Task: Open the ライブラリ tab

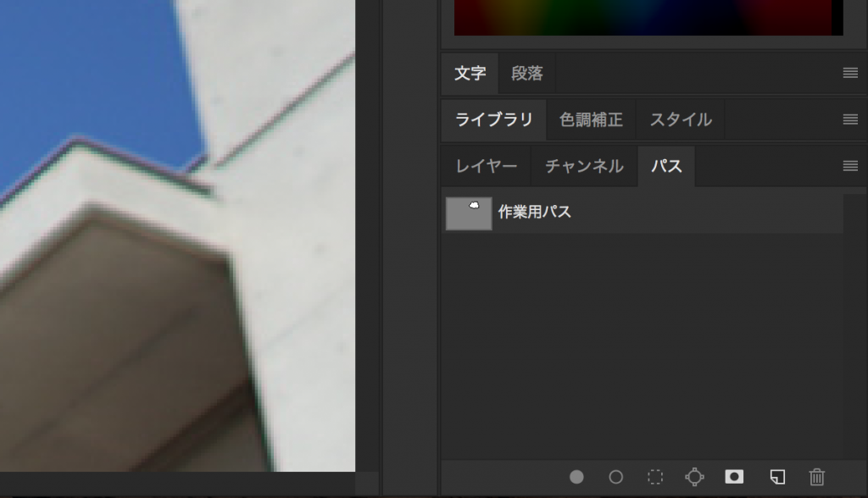Action: tap(494, 119)
